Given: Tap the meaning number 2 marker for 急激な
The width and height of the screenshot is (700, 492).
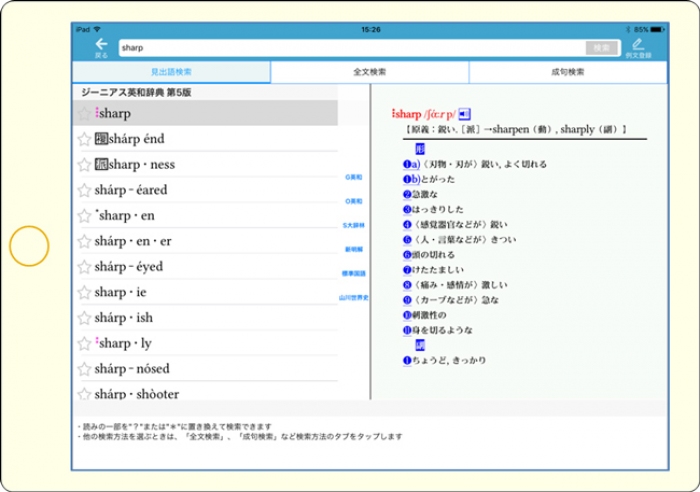Looking at the screenshot, I should point(407,194).
